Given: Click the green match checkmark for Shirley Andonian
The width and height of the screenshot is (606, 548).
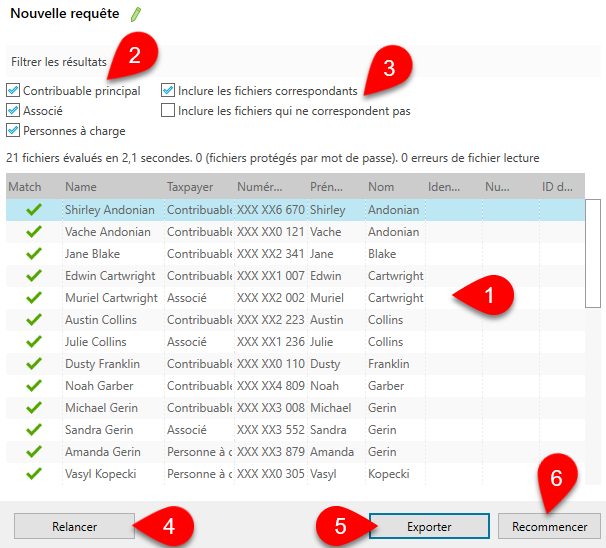Looking at the screenshot, I should coord(34,209).
